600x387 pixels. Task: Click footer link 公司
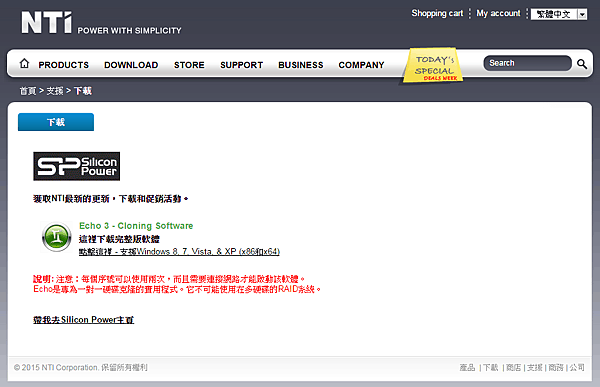(x=577, y=367)
